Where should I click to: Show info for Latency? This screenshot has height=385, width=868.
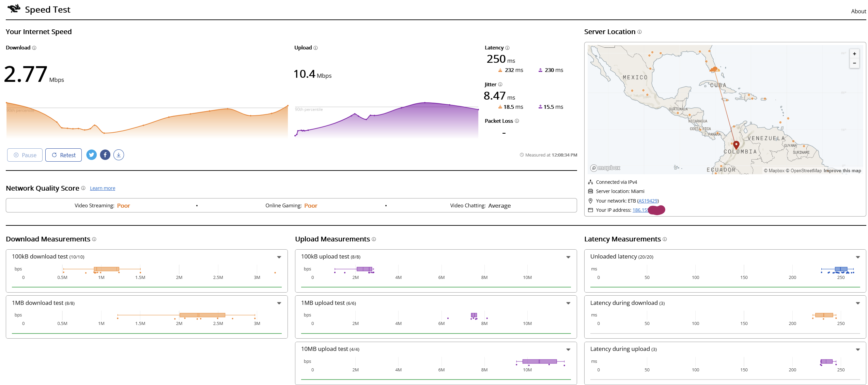(507, 48)
